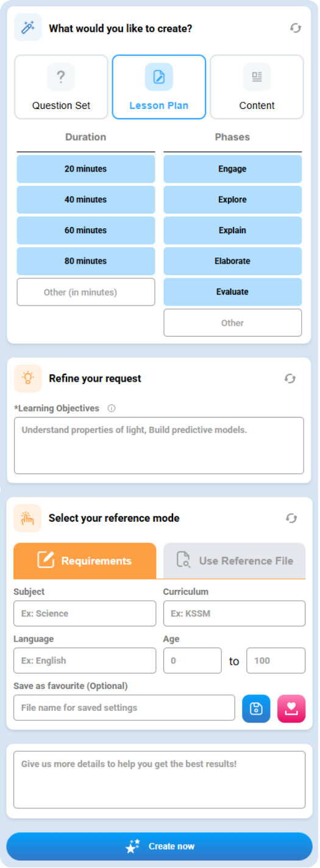Select the Requirements tab
320x868 pixels.
click(x=85, y=561)
